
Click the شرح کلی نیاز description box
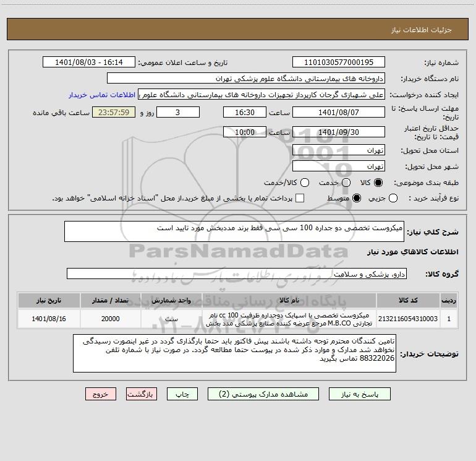[234, 231]
